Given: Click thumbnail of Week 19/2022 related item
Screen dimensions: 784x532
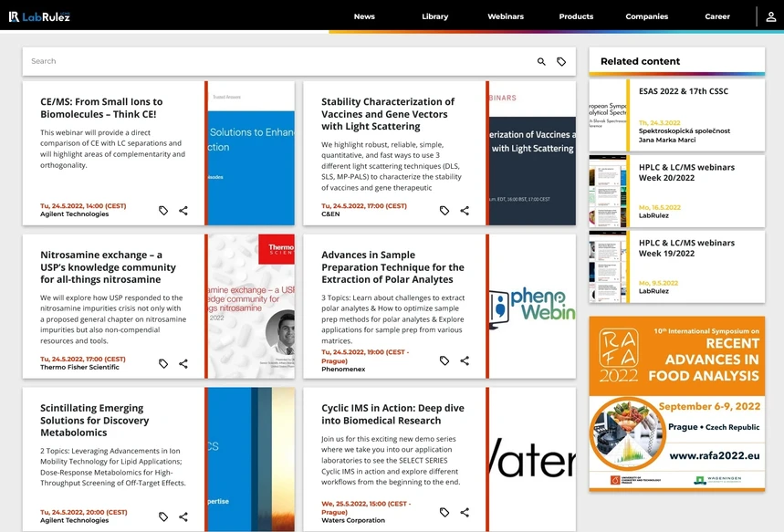Looking at the screenshot, I should point(608,266).
